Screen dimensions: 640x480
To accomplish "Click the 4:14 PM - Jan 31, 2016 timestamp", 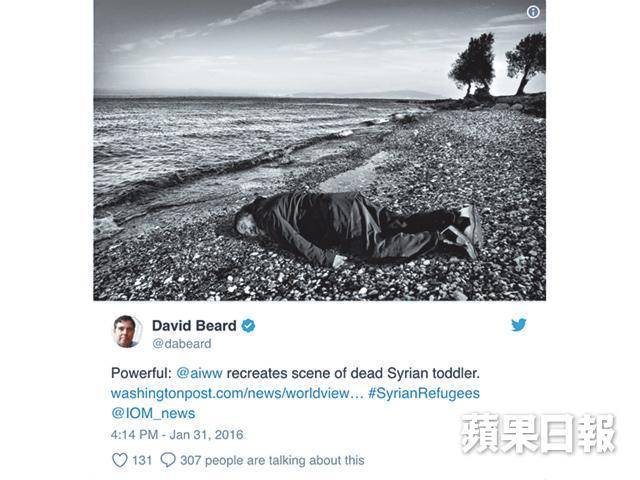I will click(x=177, y=434).
